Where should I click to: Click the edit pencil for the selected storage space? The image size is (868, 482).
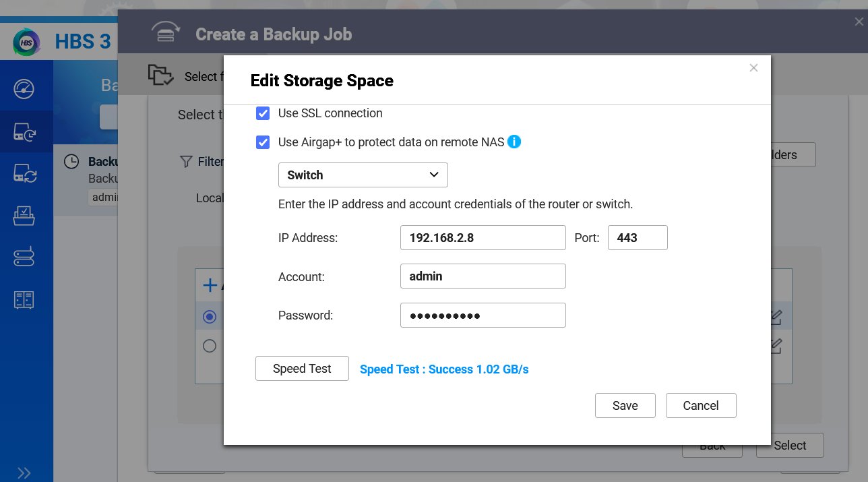[x=776, y=316]
